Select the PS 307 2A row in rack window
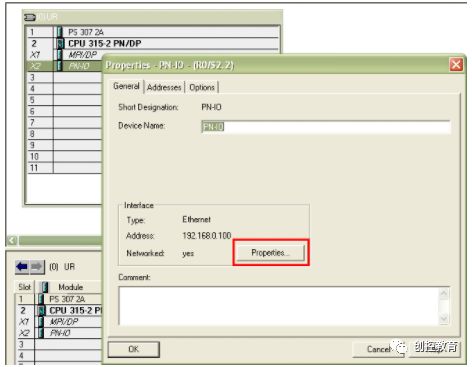Image resolution: width=472 pixels, height=367 pixels. (153, 32)
